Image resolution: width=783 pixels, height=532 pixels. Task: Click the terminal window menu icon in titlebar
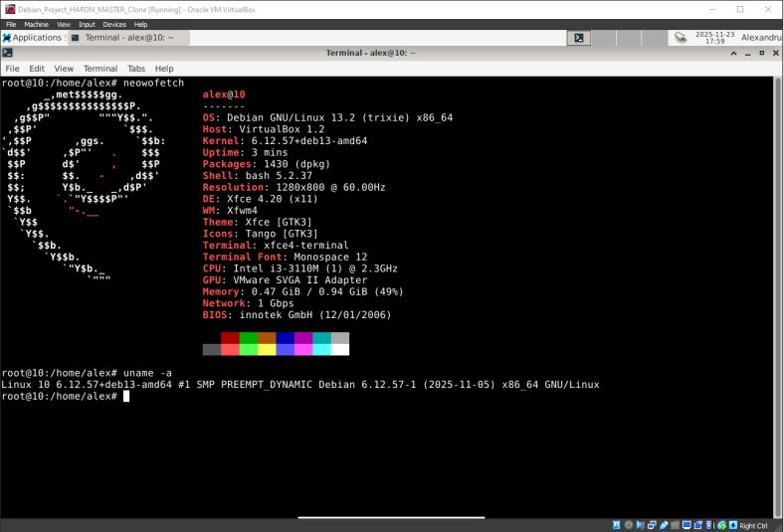[x=7, y=53]
